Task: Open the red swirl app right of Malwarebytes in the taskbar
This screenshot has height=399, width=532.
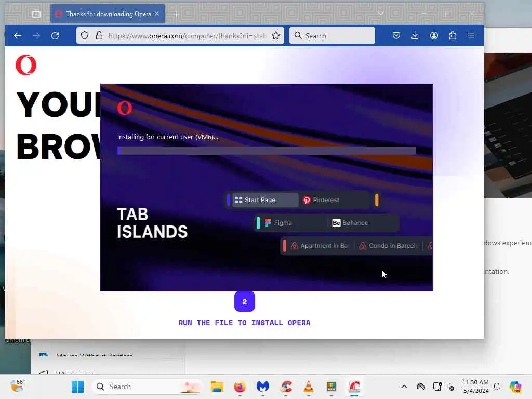Action: (286, 387)
